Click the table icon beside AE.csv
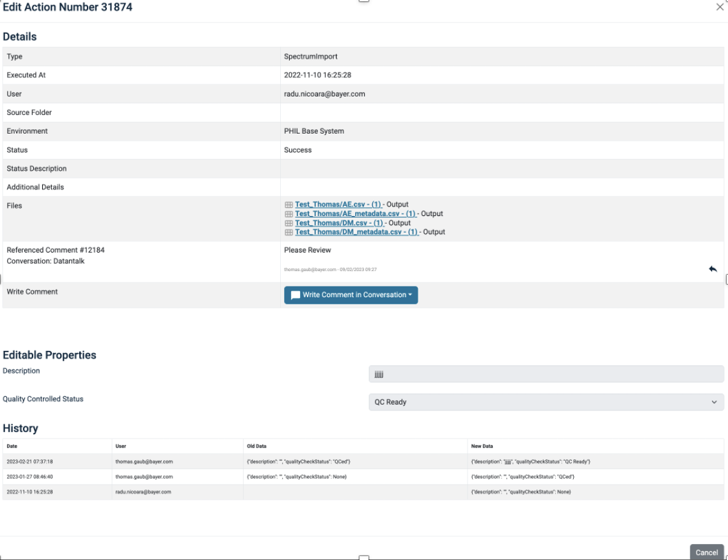The width and height of the screenshot is (728, 560). click(289, 205)
